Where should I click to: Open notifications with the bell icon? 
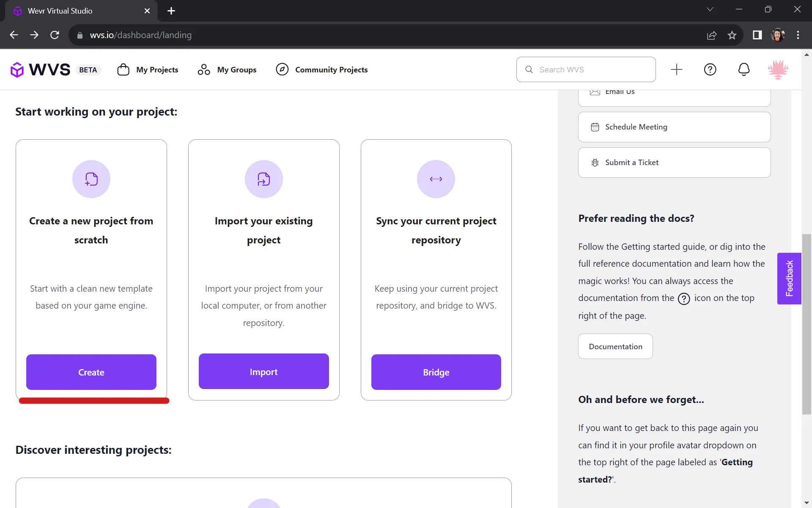tap(744, 69)
